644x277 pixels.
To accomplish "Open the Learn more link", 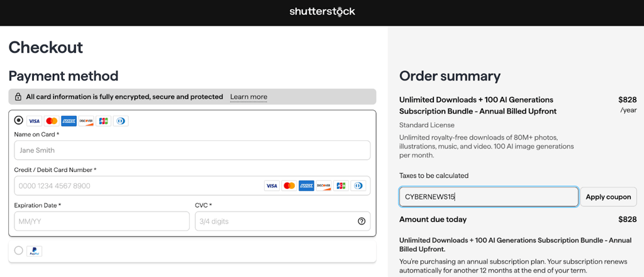I will [x=248, y=97].
